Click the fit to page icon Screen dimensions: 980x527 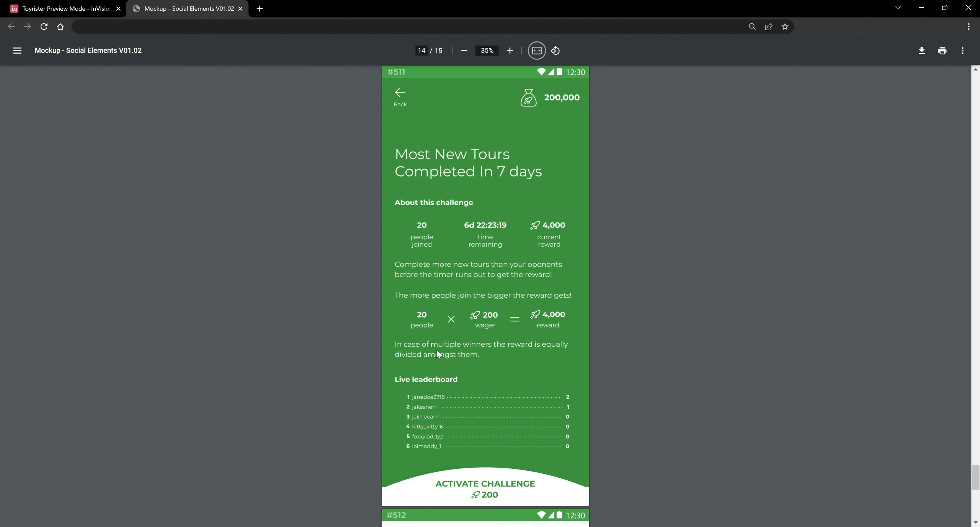[537, 51]
